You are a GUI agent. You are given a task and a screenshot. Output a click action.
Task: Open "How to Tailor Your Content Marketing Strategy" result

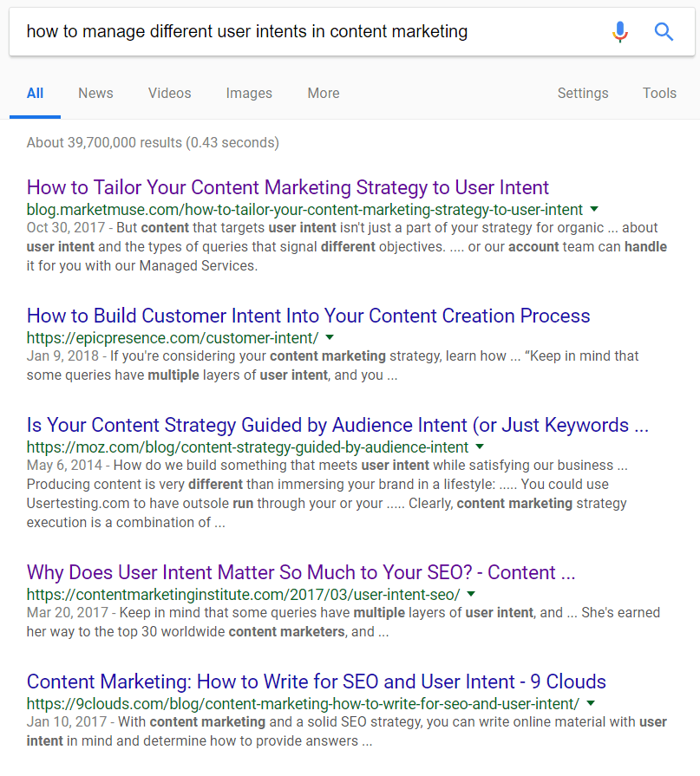click(287, 187)
